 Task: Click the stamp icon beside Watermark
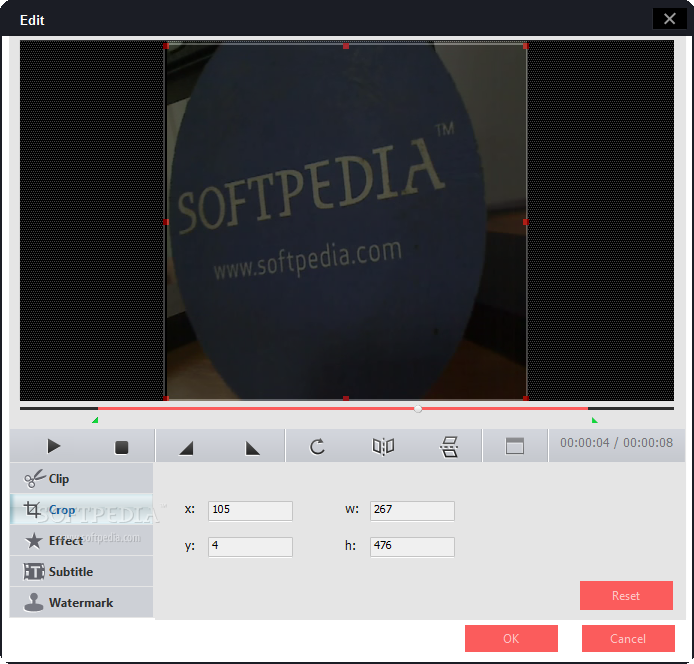click(34, 602)
